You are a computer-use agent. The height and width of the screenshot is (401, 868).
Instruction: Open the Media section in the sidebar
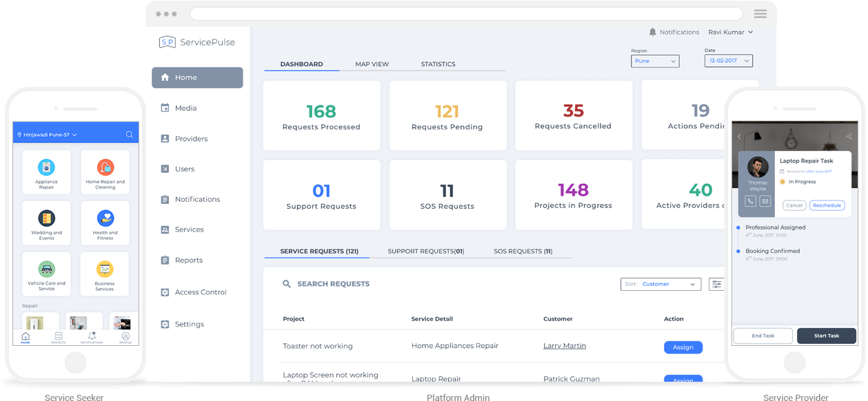[184, 108]
